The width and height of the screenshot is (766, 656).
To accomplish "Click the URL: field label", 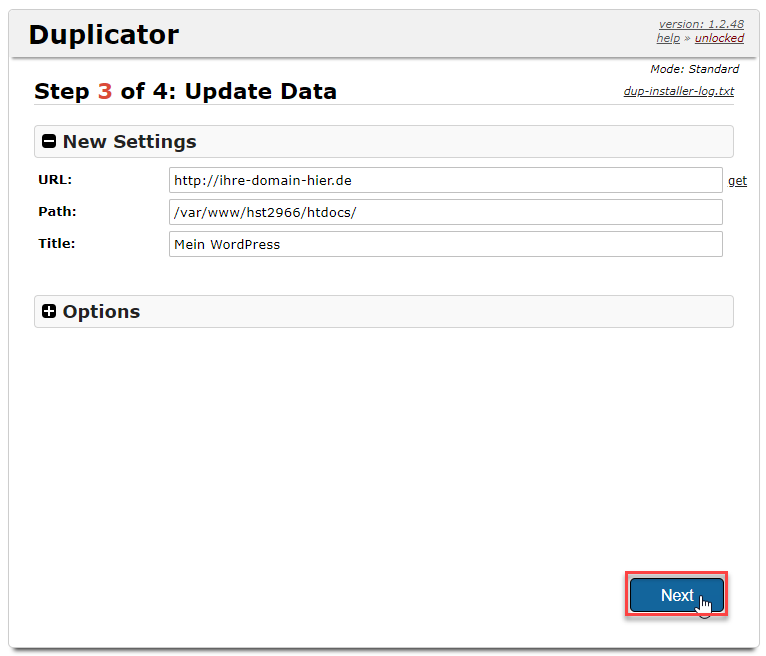I will (55, 180).
